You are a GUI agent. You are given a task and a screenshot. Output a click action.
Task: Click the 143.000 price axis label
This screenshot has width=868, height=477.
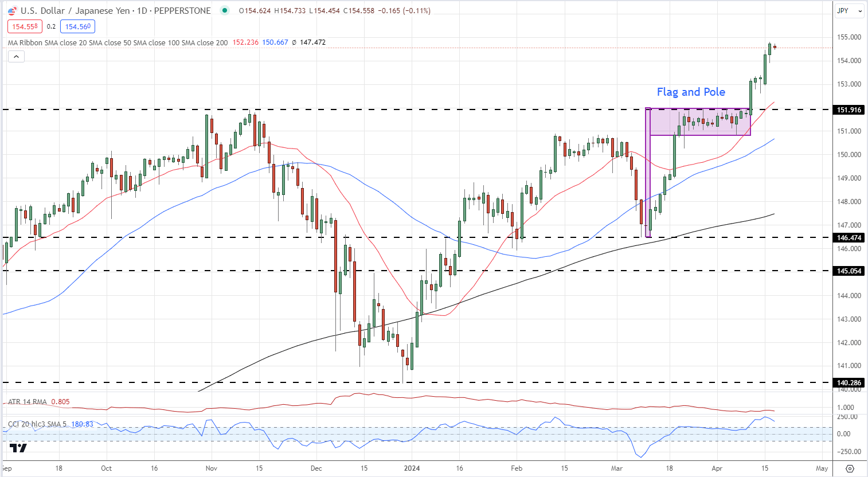tap(849, 319)
